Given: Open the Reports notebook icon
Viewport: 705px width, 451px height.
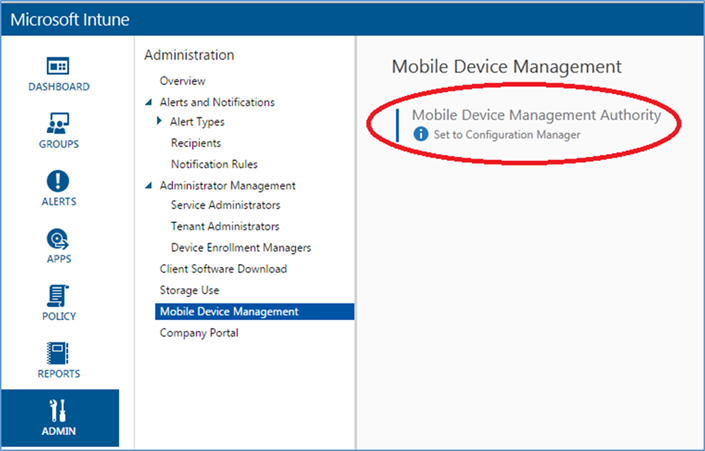Looking at the screenshot, I should 58,353.
